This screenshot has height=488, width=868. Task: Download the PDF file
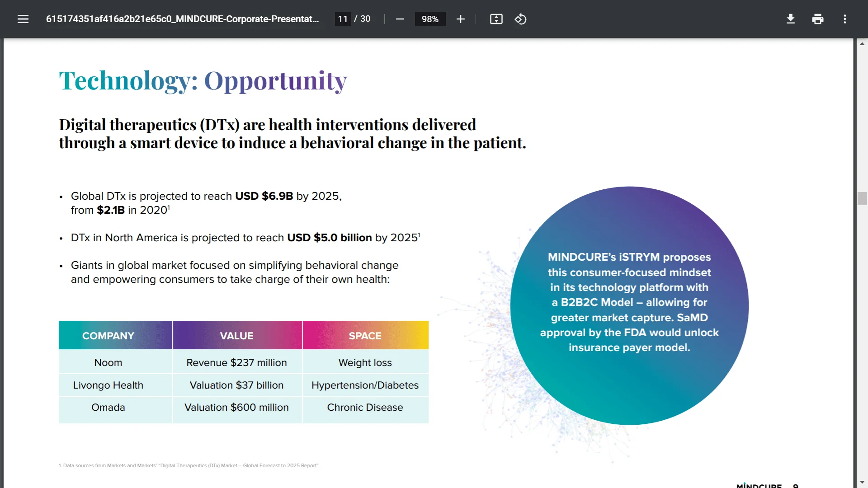(791, 19)
